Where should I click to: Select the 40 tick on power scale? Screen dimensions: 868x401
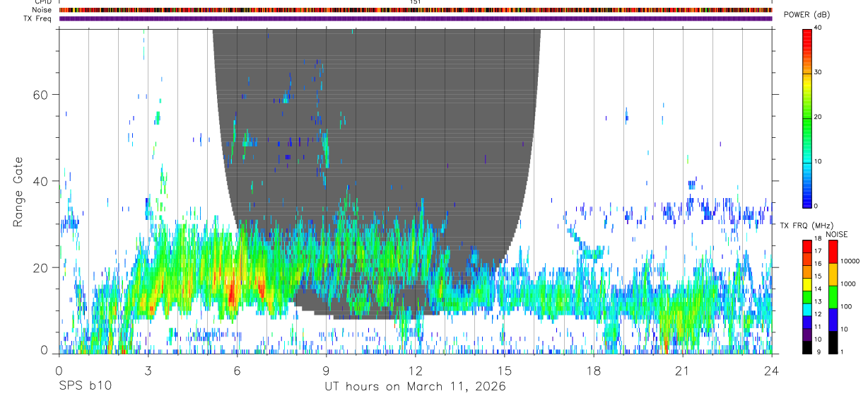[x=817, y=28]
